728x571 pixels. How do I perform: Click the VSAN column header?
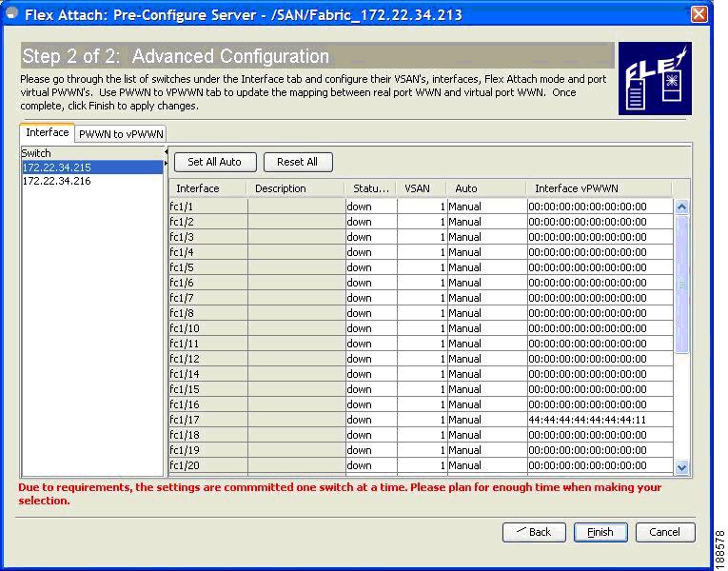[x=422, y=188]
